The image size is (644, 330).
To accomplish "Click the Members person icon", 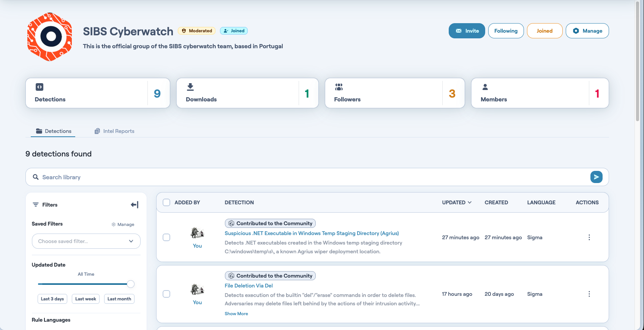I will point(485,87).
